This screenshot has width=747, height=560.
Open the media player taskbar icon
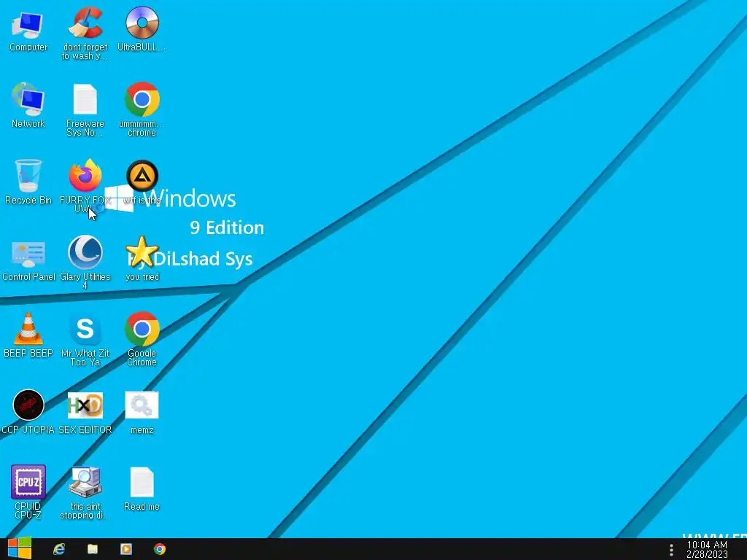(x=126, y=549)
